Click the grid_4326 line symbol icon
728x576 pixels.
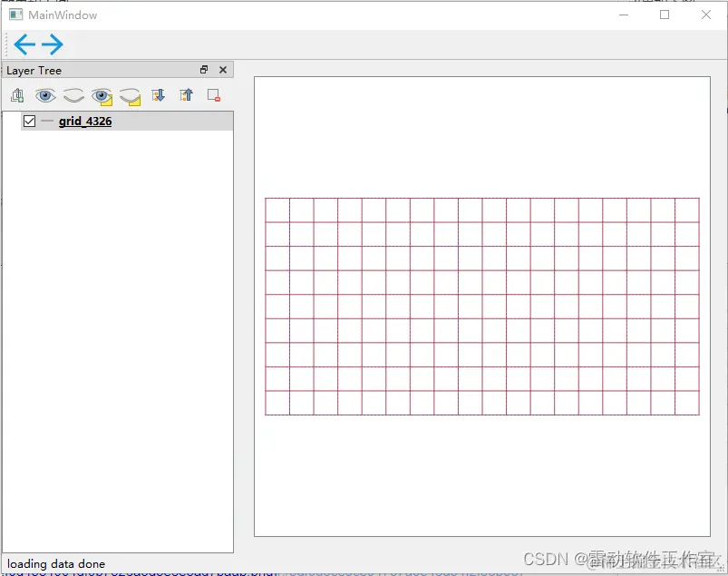[x=47, y=122]
